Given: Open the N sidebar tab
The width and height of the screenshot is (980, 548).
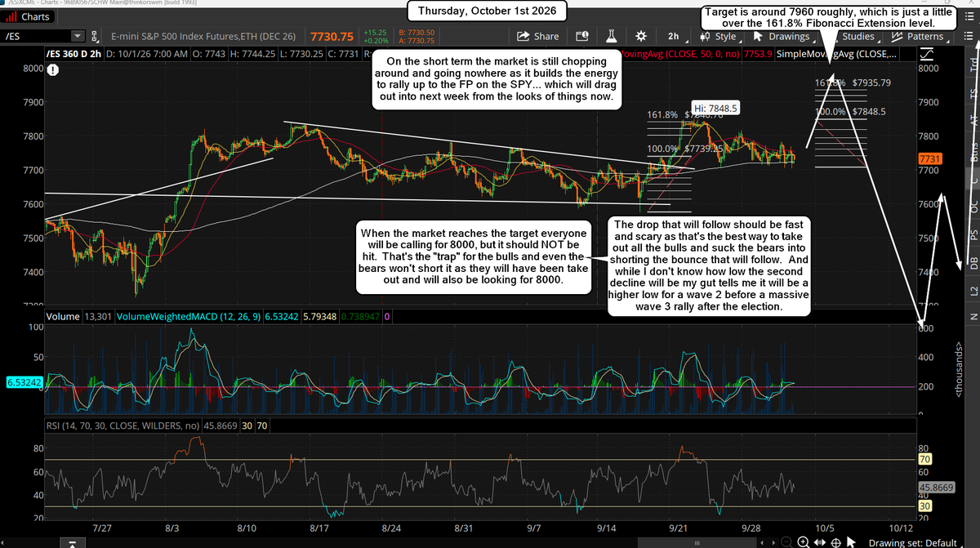Looking at the screenshot, I should click(972, 316).
